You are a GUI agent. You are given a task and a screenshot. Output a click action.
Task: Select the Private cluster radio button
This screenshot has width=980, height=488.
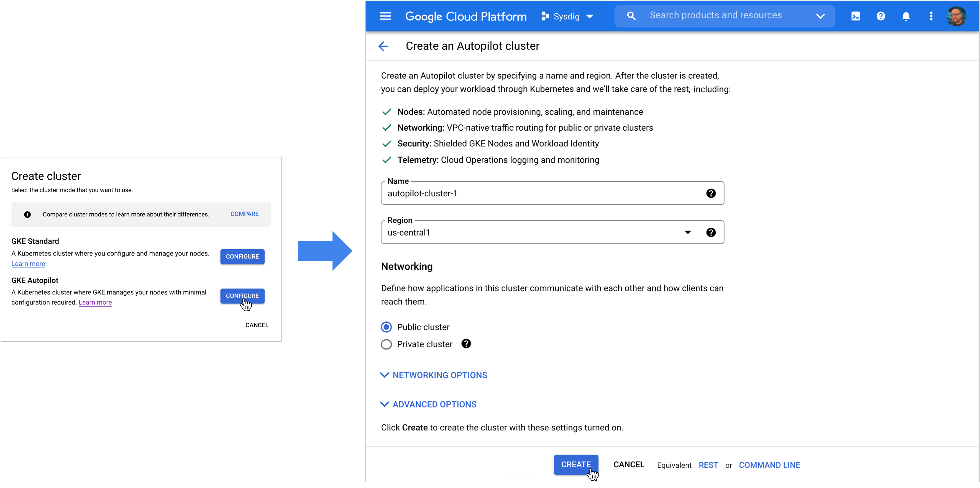coord(386,344)
